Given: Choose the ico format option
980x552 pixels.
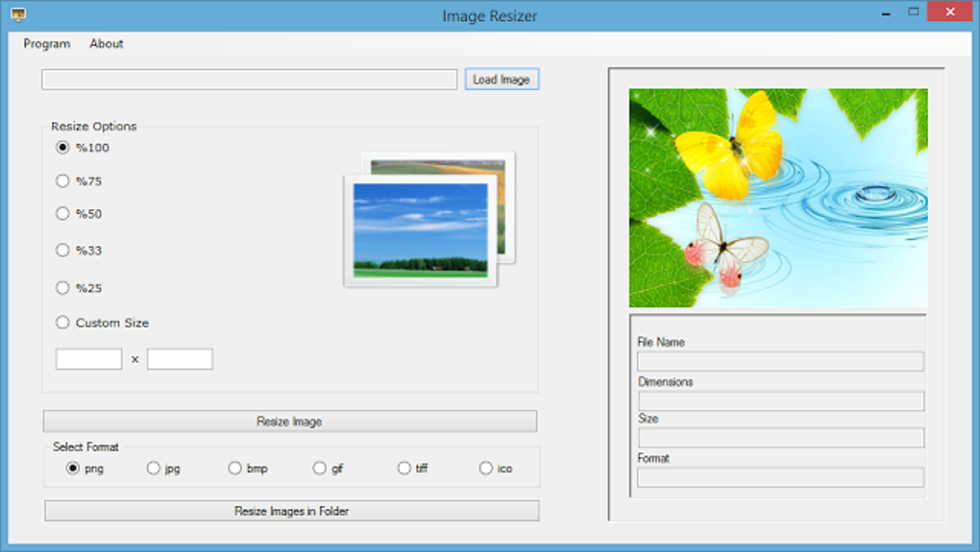Looking at the screenshot, I should pos(486,468).
